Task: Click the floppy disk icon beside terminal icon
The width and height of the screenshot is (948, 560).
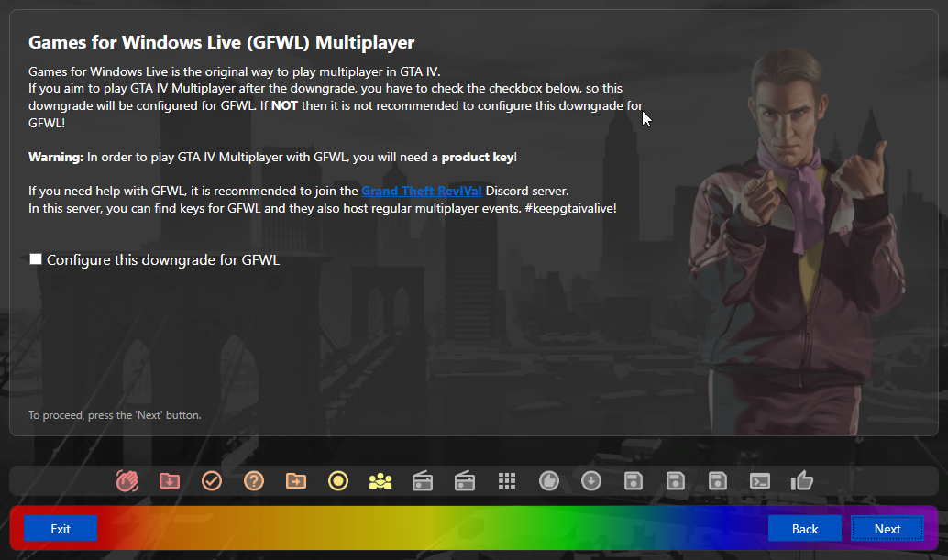Action: tap(718, 481)
